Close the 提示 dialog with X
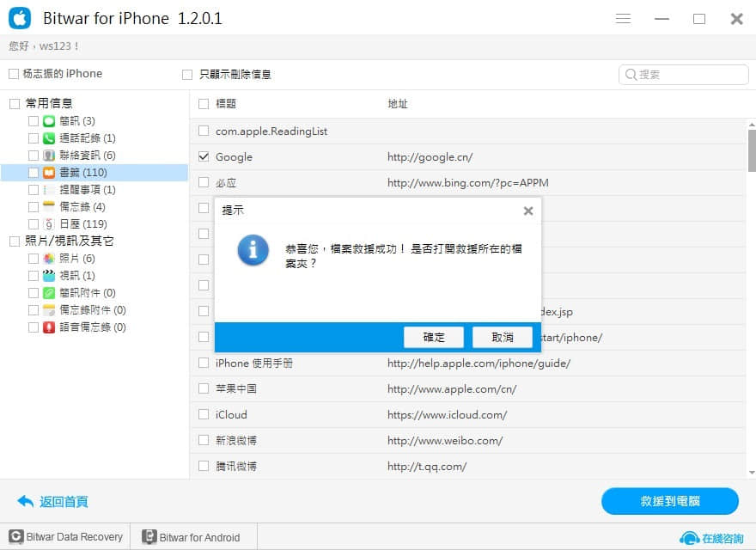Screen dimensions: 756x550 [x=528, y=211]
